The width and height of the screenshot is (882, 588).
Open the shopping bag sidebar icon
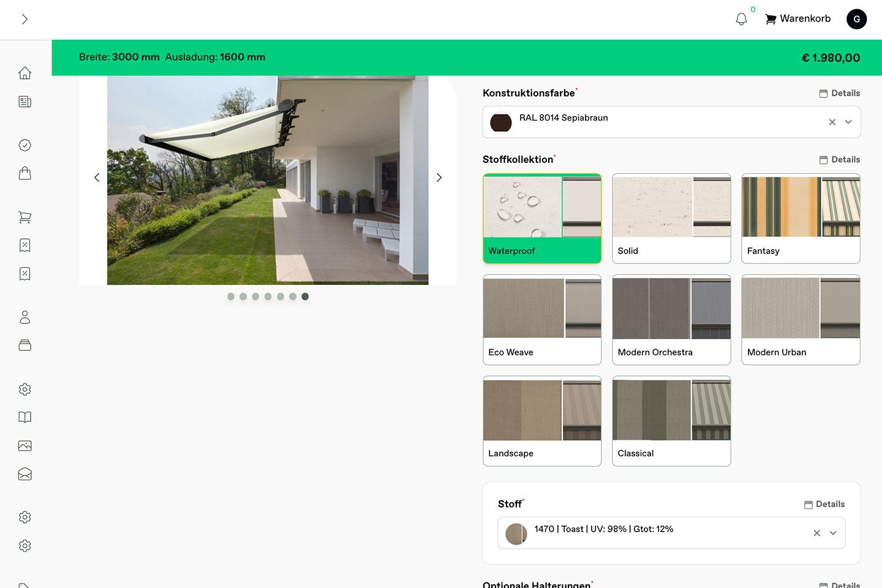[x=24, y=173]
